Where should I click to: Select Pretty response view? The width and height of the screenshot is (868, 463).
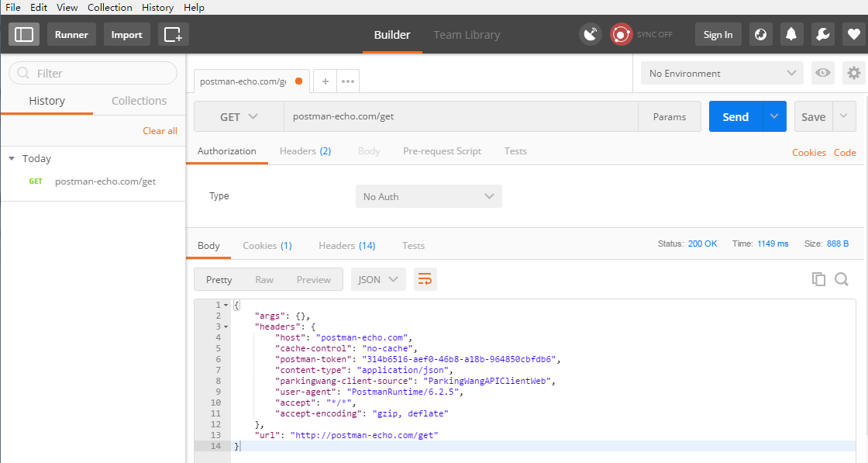pyautogui.click(x=219, y=280)
